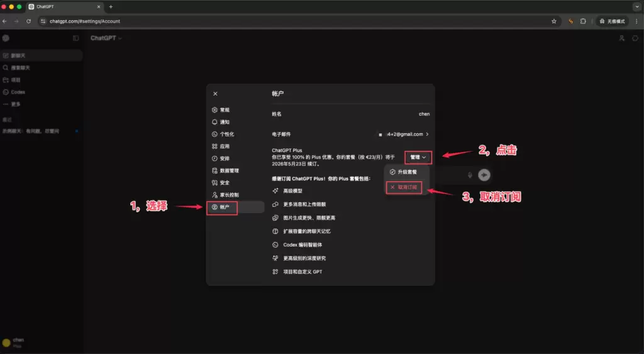
Task: Open 搜索聊天 search chats
Action: [x=20, y=68]
